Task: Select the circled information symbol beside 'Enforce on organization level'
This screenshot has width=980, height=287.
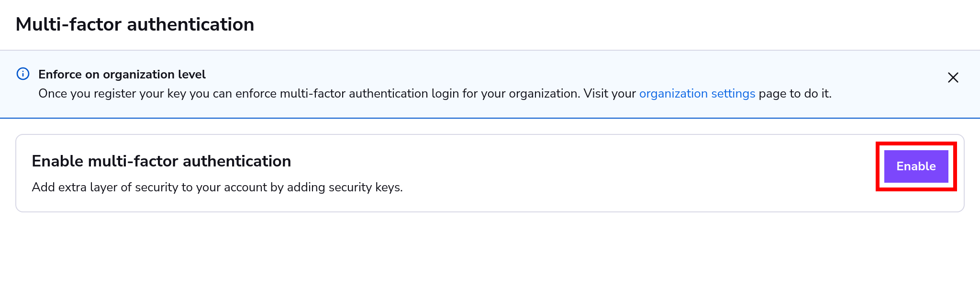Action: coord(22,74)
